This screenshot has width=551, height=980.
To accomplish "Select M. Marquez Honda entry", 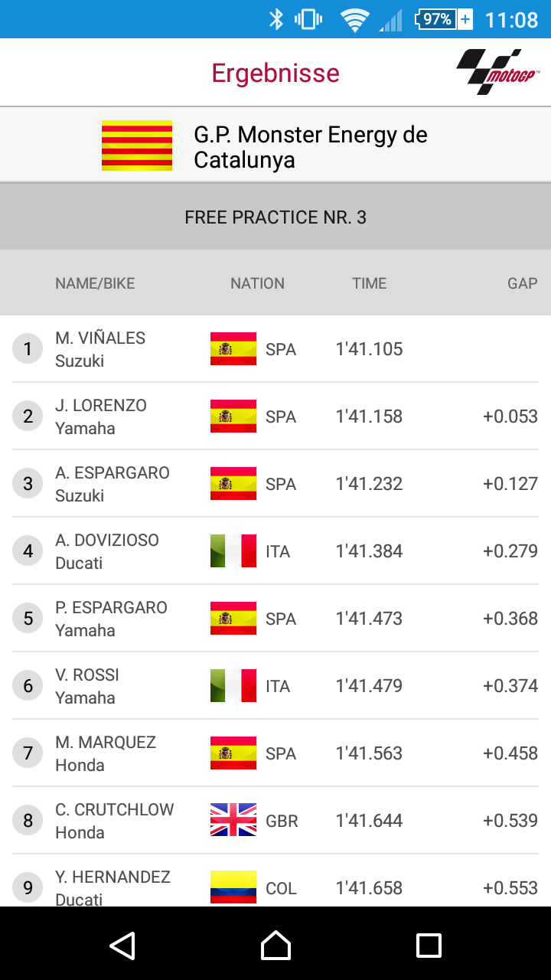I will tap(106, 753).
